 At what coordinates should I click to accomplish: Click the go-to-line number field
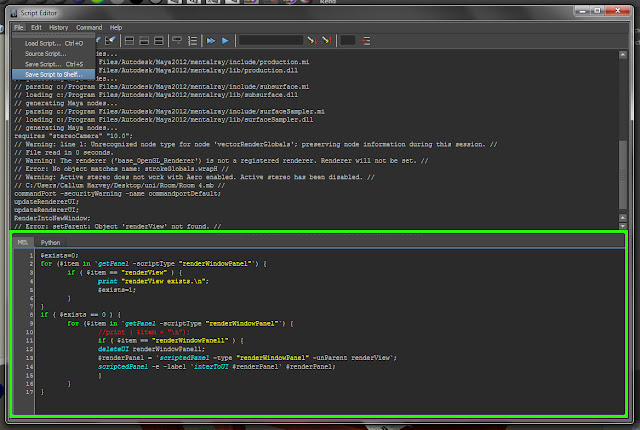[348, 40]
